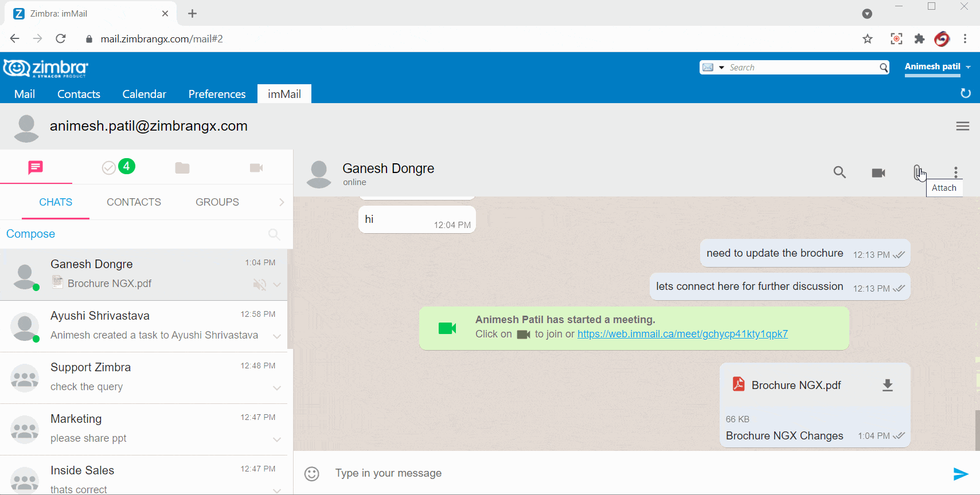The height and width of the screenshot is (495, 980).
Task: Open the three-dot chat options menu
Action: (x=955, y=172)
